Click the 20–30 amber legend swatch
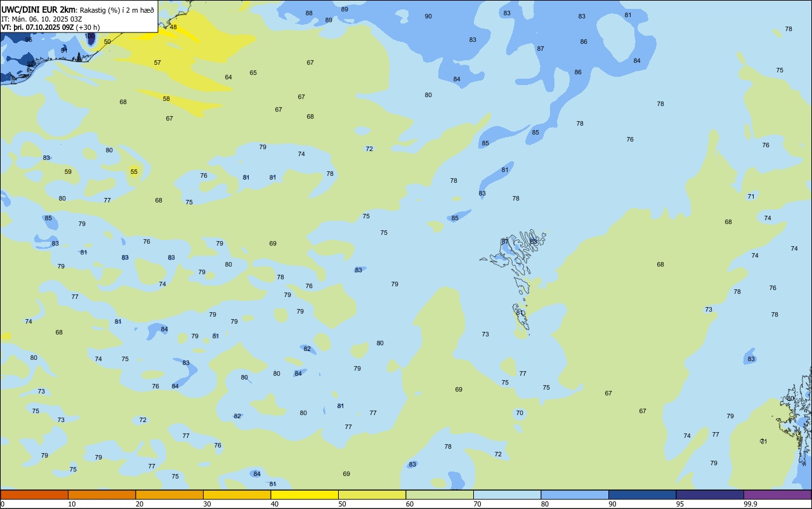 [169, 494]
